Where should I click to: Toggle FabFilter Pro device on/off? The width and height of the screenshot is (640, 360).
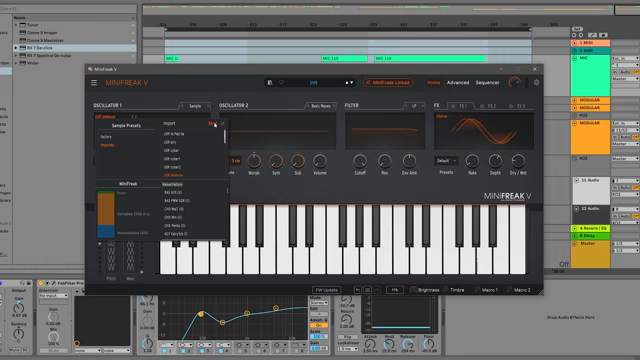(41, 283)
